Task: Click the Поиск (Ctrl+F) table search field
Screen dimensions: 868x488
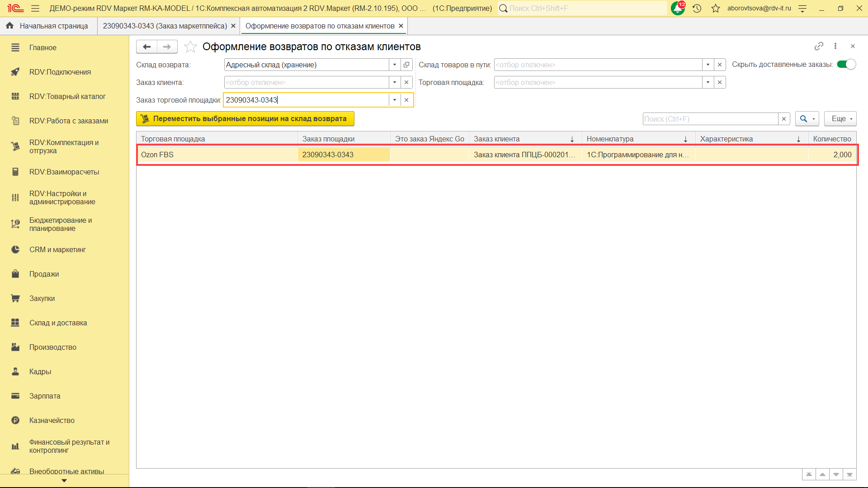Action: 710,119
